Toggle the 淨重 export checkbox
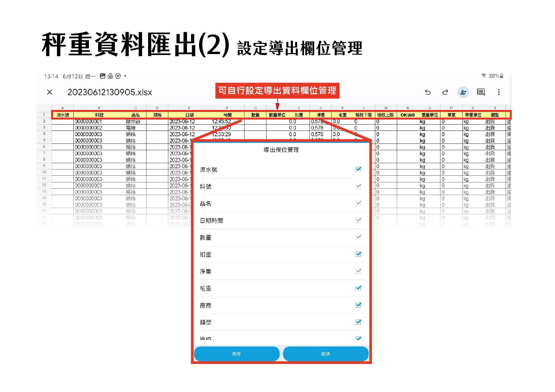 pos(358,271)
